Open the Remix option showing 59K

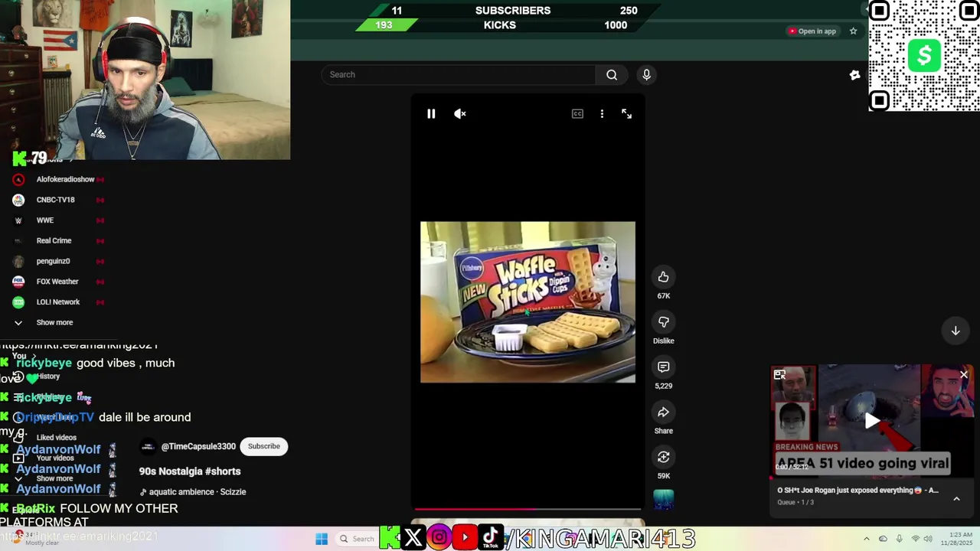[x=664, y=457]
